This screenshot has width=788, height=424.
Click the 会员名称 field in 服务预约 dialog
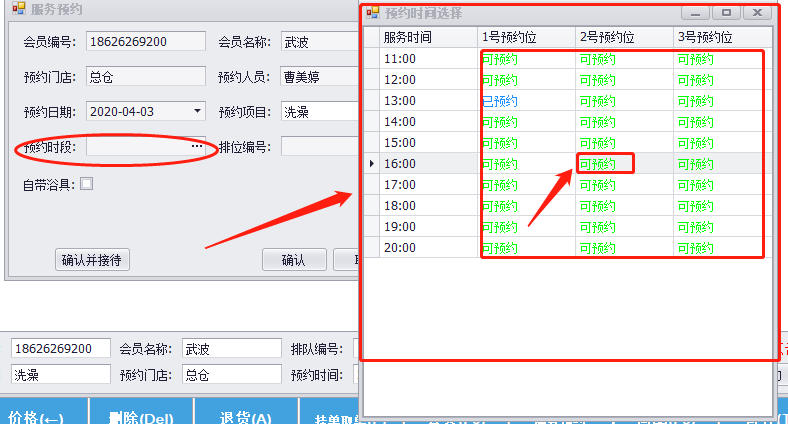point(320,41)
